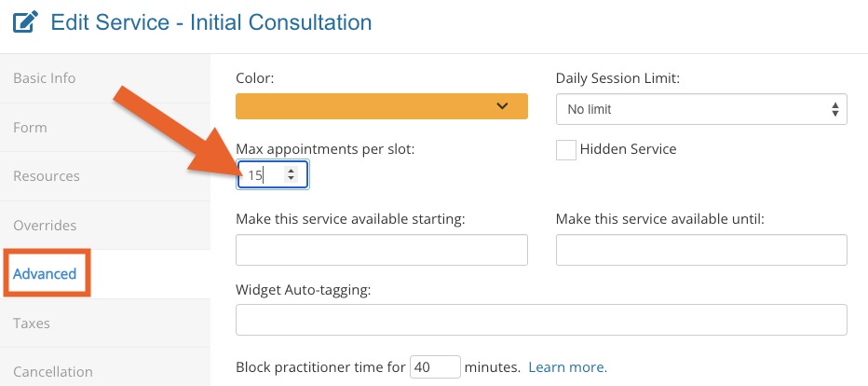The height and width of the screenshot is (386, 868).
Task: Go to the Overrides tab
Action: (x=45, y=226)
